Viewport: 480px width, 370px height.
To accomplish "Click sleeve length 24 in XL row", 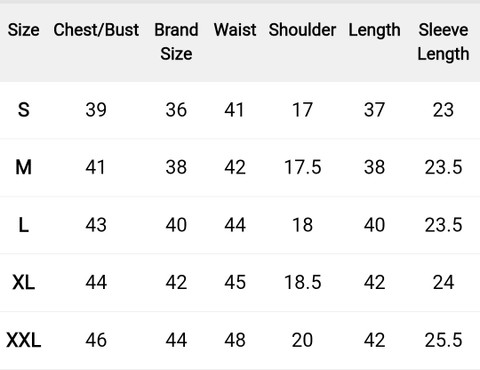I will pos(443,282).
